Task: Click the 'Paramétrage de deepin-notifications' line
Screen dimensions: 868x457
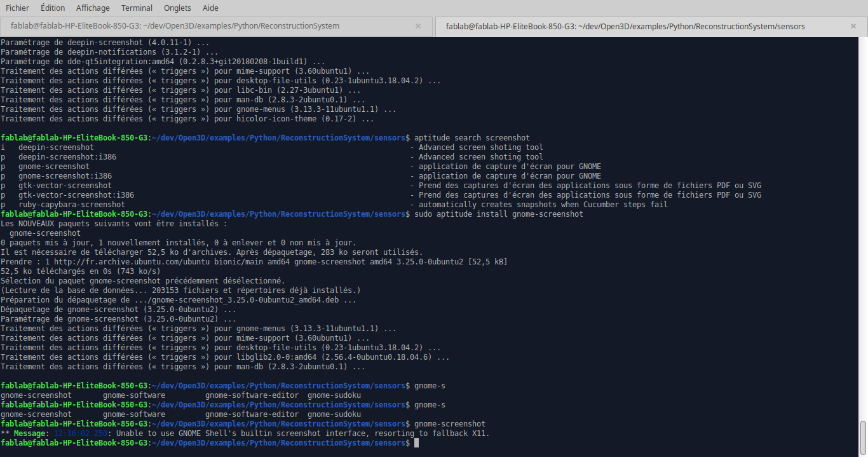Action: click(x=109, y=52)
